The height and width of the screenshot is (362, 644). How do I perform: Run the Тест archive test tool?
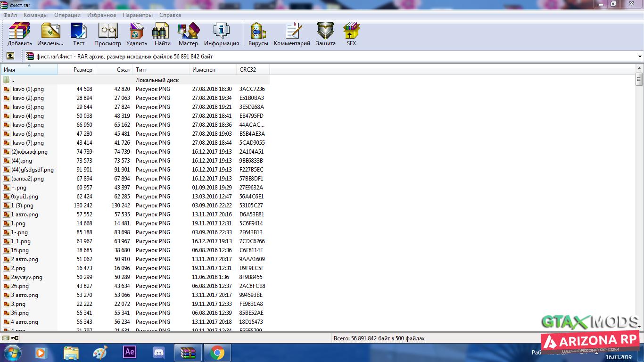tap(79, 34)
